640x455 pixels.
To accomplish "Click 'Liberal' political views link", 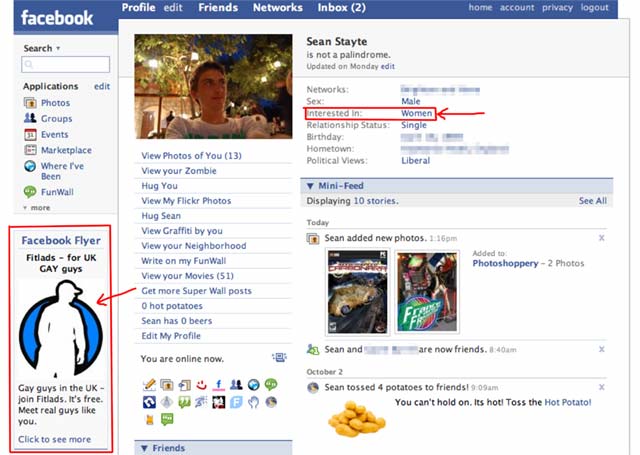I will click(x=416, y=161).
